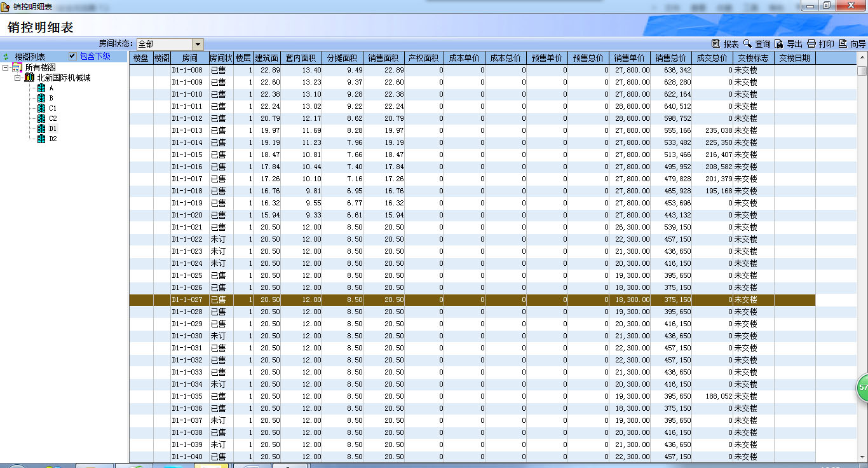Image resolution: width=868 pixels, height=468 pixels.
Task: Select building D1 icon in tree
Action: tap(41, 128)
